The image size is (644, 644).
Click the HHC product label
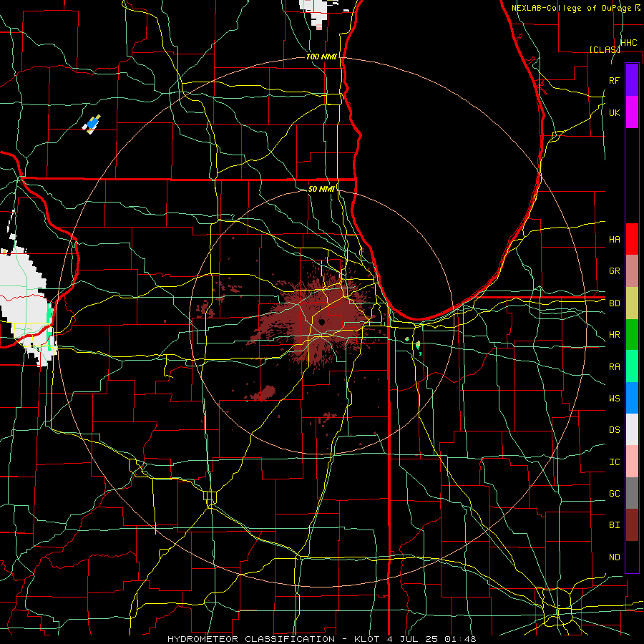tap(628, 43)
